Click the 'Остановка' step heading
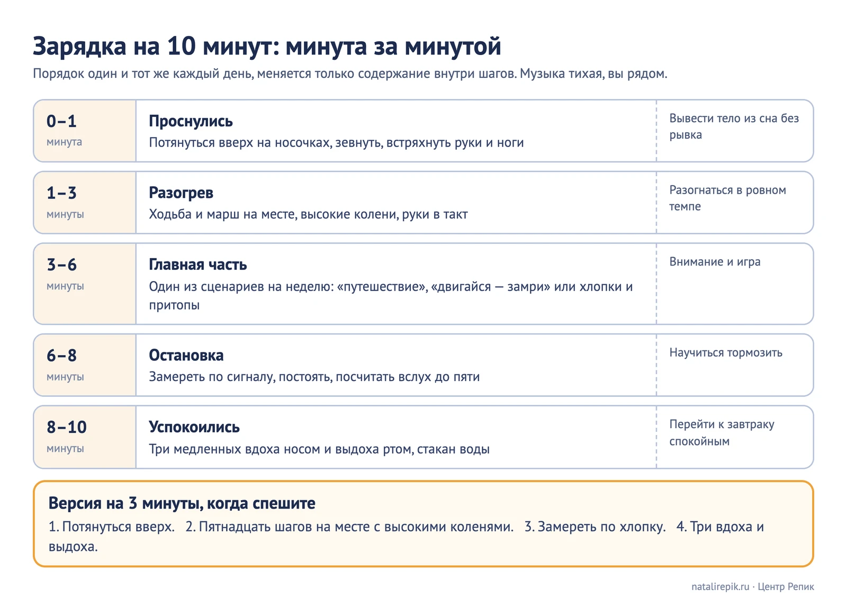 point(186,356)
